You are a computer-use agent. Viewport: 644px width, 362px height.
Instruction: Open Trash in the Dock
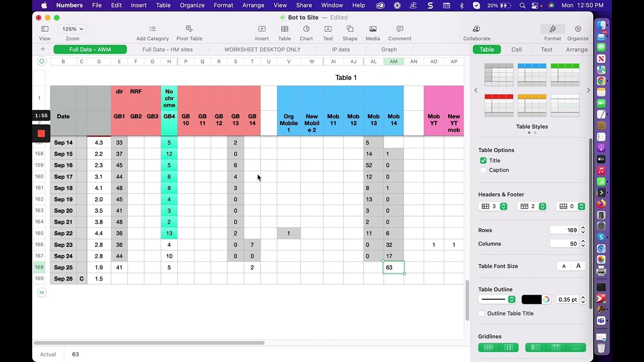tap(601, 348)
